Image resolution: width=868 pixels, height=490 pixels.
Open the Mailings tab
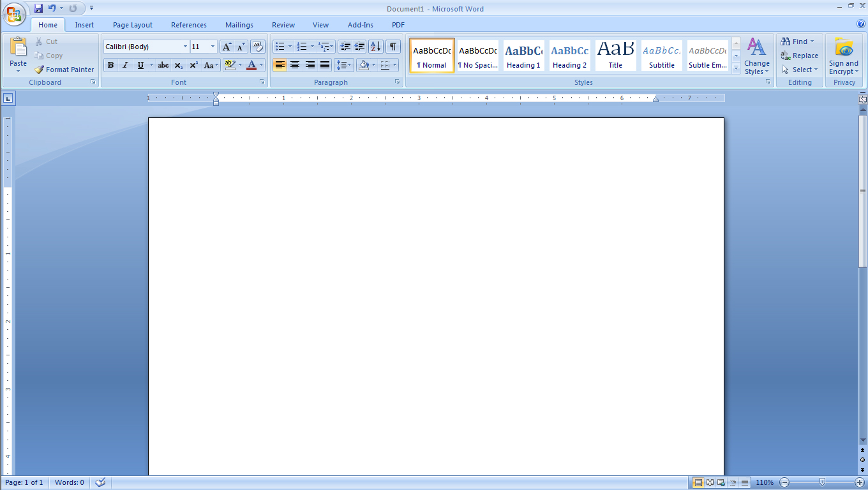tap(239, 25)
